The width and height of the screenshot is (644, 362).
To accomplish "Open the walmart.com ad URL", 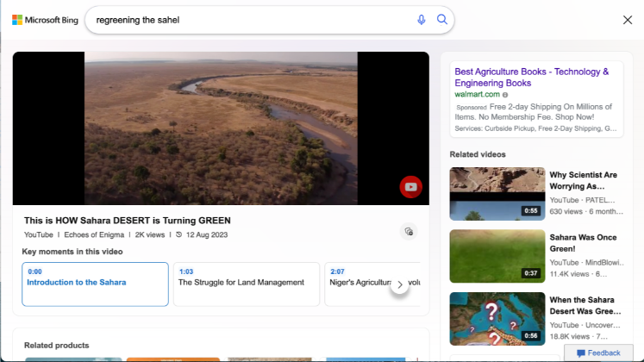I will coord(477,94).
